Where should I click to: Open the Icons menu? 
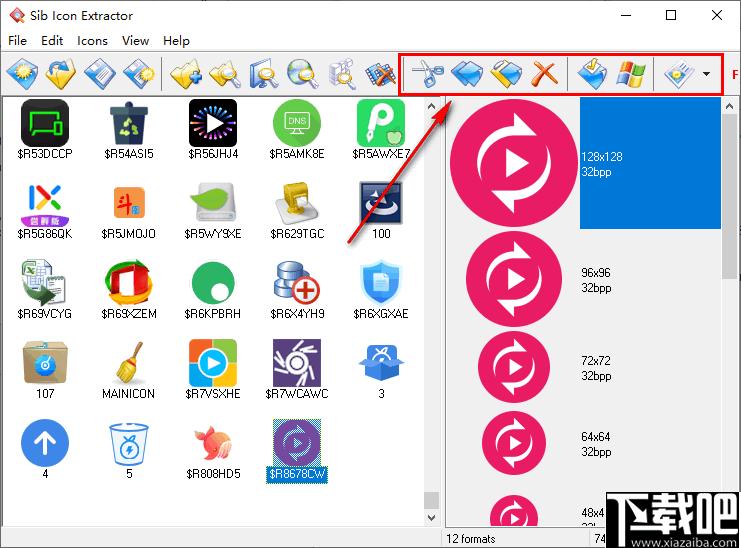tap(92, 41)
